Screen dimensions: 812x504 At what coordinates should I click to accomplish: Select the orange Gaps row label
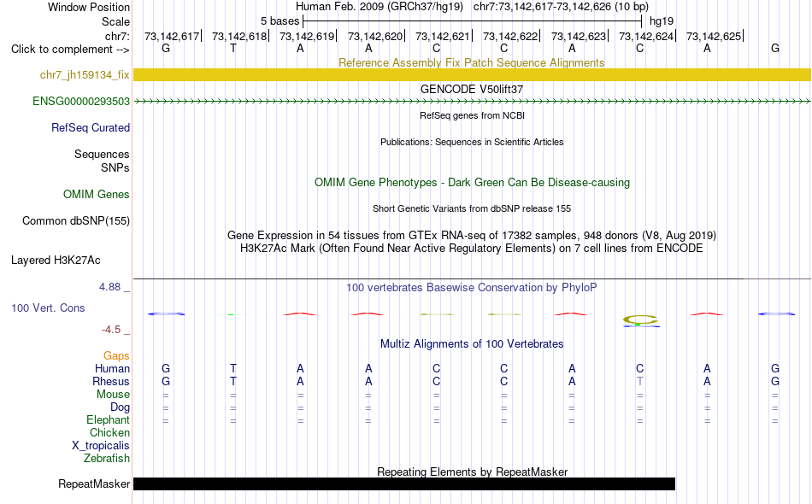coord(116,355)
